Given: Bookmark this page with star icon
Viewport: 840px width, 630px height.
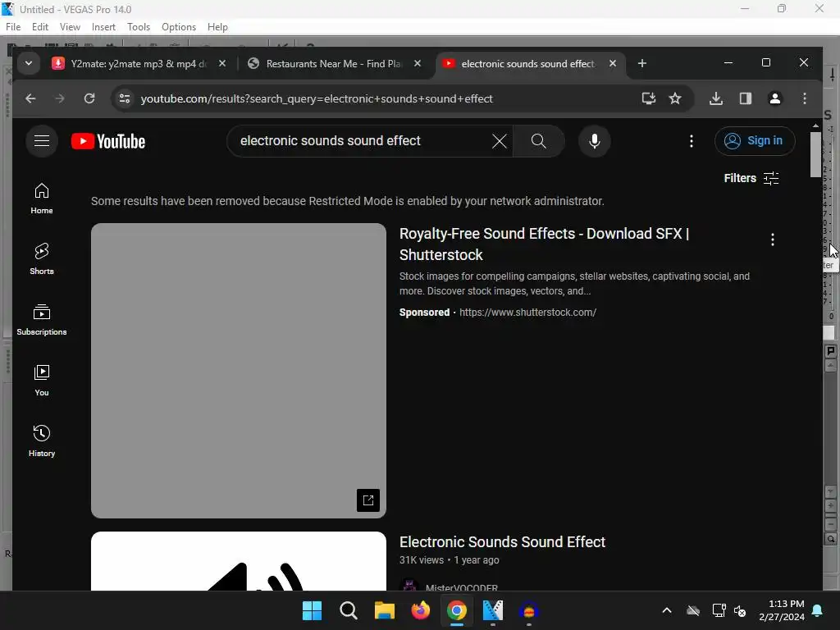Looking at the screenshot, I should tap(675, 98).
